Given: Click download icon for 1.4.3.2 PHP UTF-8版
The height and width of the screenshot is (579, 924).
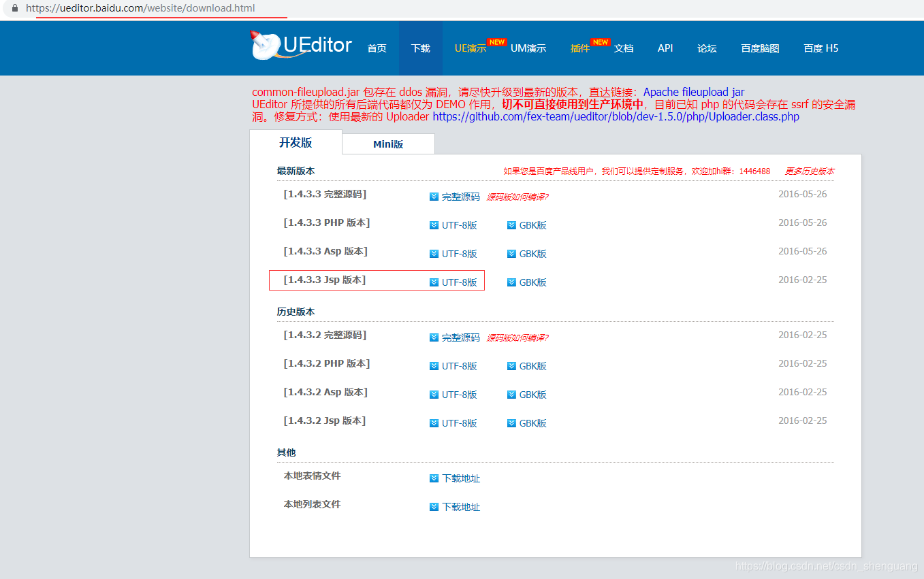Looking at the screenshot, I should point(434,366).
